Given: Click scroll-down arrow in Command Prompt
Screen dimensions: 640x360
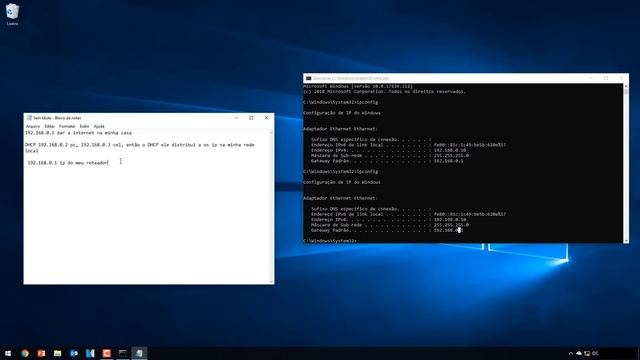Looking at the screenshot, I should (x=626, y=241).
